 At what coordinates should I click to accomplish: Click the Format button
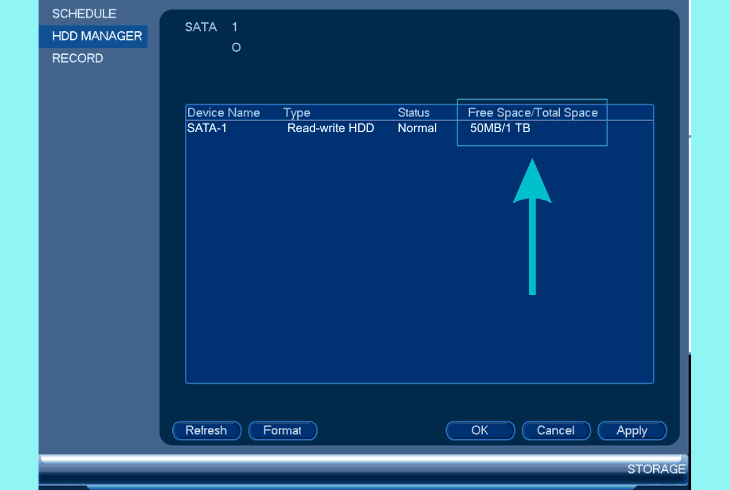[x=283, y=430]
